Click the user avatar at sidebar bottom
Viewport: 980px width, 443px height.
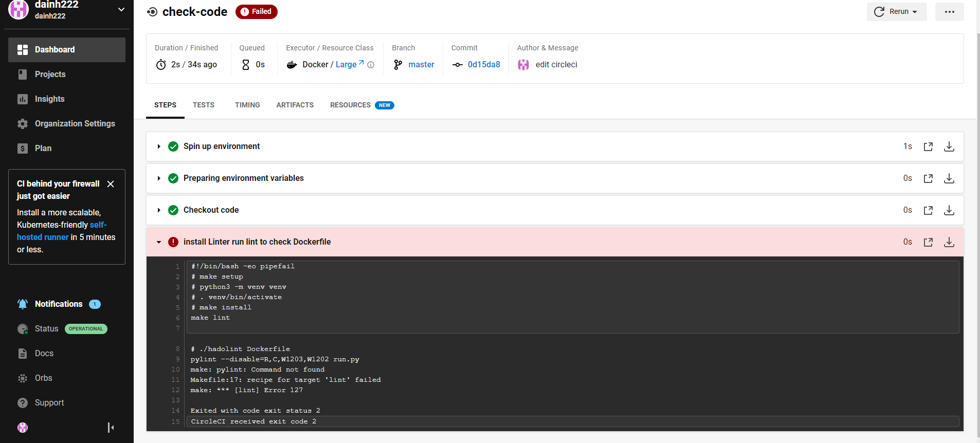23,428
